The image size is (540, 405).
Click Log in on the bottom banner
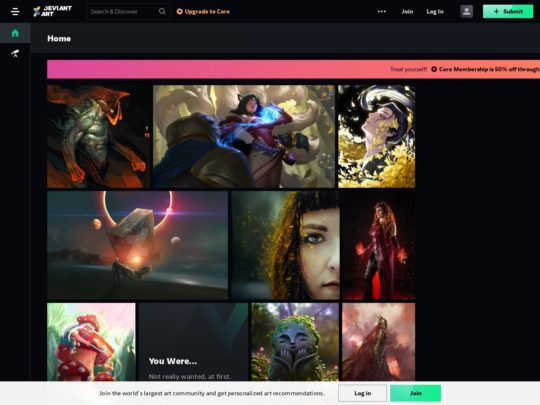point(362,393)
